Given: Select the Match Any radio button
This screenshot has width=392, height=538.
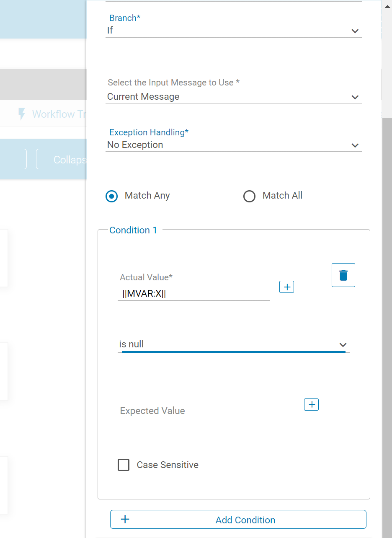Looking at the screenshot, I should 112,196.
